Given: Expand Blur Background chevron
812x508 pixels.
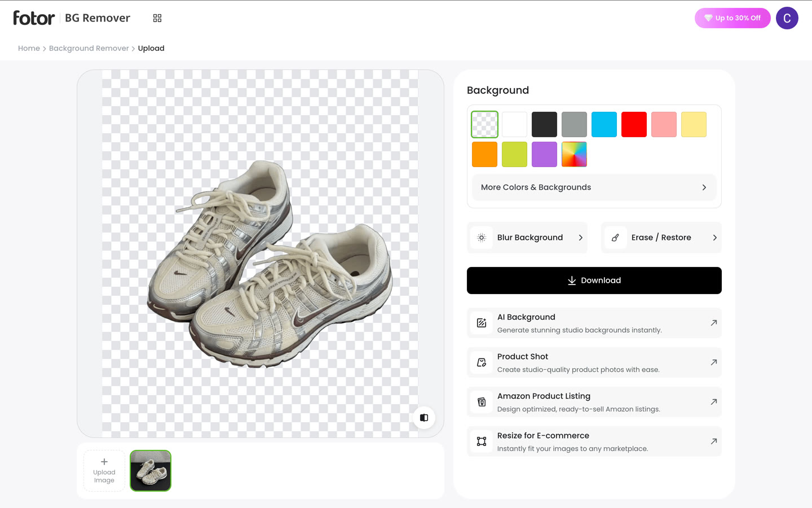Looking at the screenshot, I should tap(581, 238).
